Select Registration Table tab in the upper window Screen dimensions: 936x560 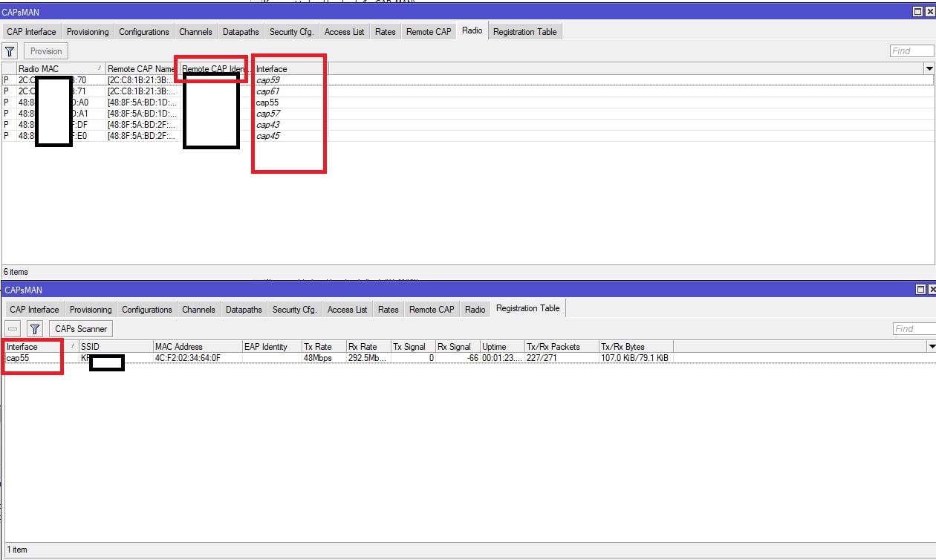(525, 32)
